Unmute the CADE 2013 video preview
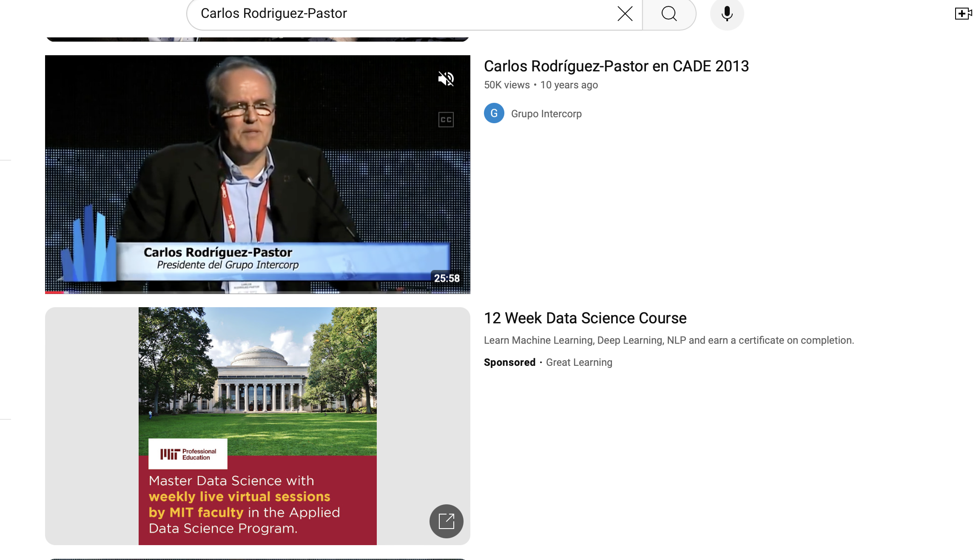The height and width of the screenshot is (560, 973). coord(446,79)
